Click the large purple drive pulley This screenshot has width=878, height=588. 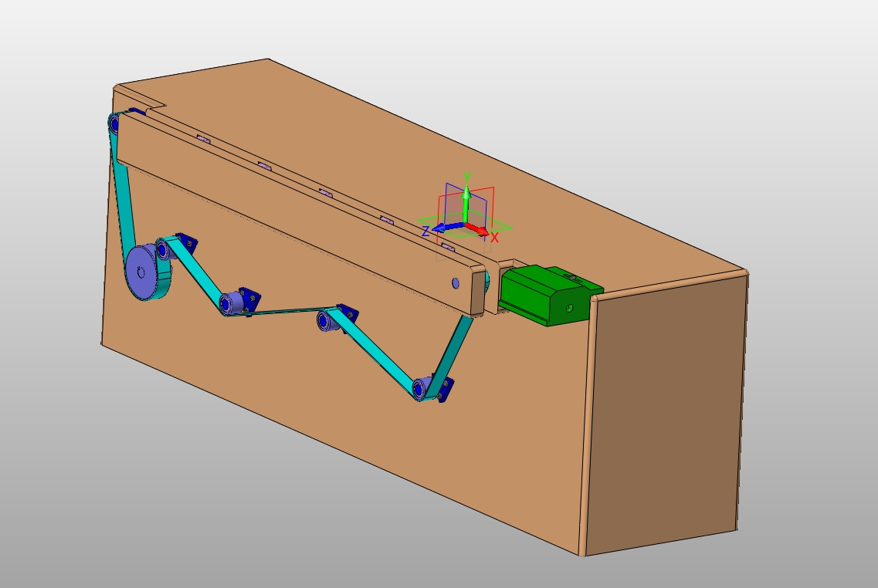coord(143,272)
